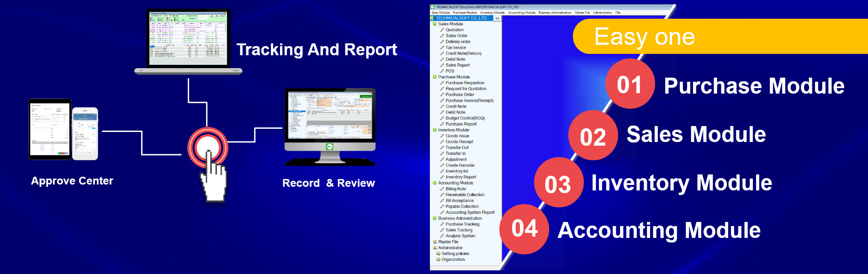Image resolution: width=868 pixels, height=274 pixels.
Task: Open Bill Acceptance in the tree
Action: [460, 201]
